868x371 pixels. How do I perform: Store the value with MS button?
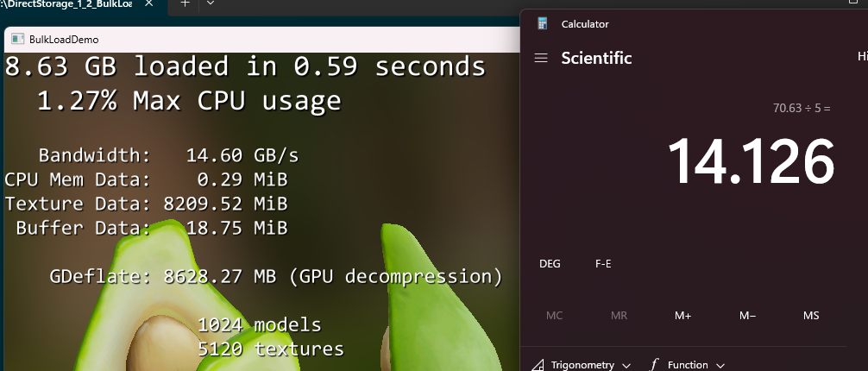pos(811,316)
